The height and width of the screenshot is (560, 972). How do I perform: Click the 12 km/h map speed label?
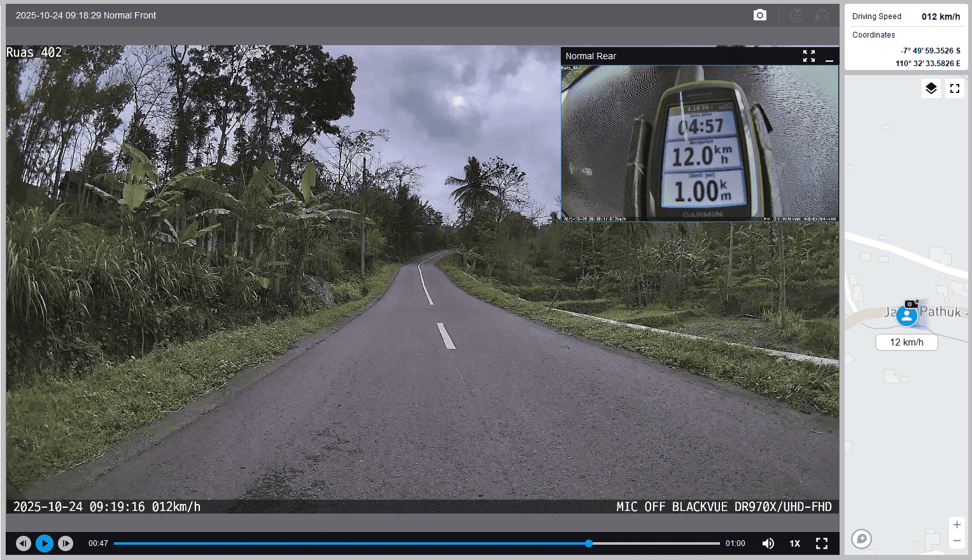click(x=906, y=342)
